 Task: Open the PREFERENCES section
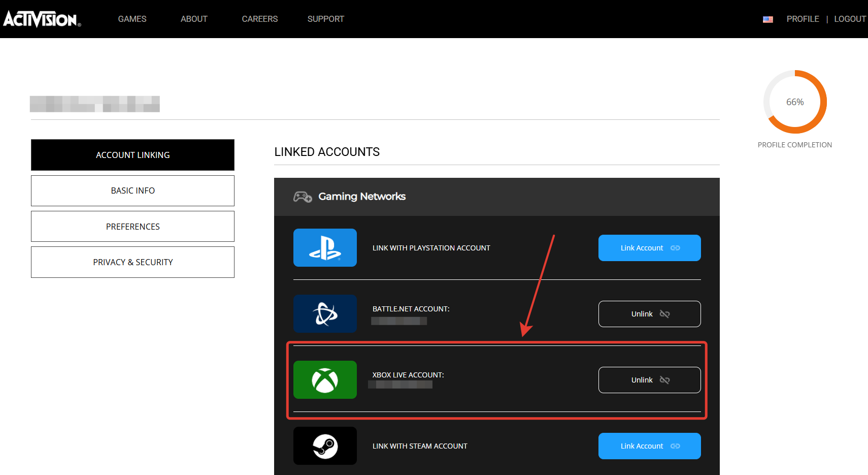point(132,227)
